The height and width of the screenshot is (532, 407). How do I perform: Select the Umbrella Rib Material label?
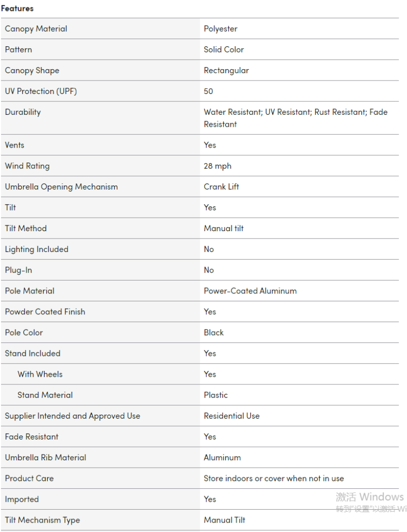pyautogui.click(x=46, y=457)
